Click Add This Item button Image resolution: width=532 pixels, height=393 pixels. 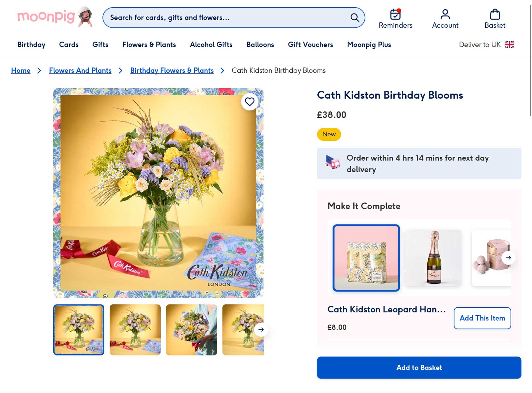482,318
